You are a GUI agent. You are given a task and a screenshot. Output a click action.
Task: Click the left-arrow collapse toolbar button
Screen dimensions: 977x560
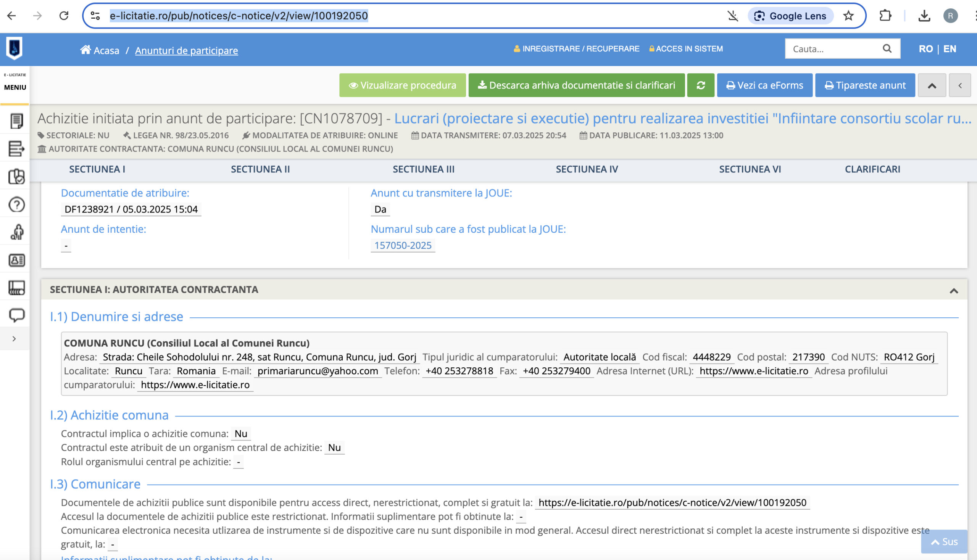pyautogui.click(x=960, y=85)
